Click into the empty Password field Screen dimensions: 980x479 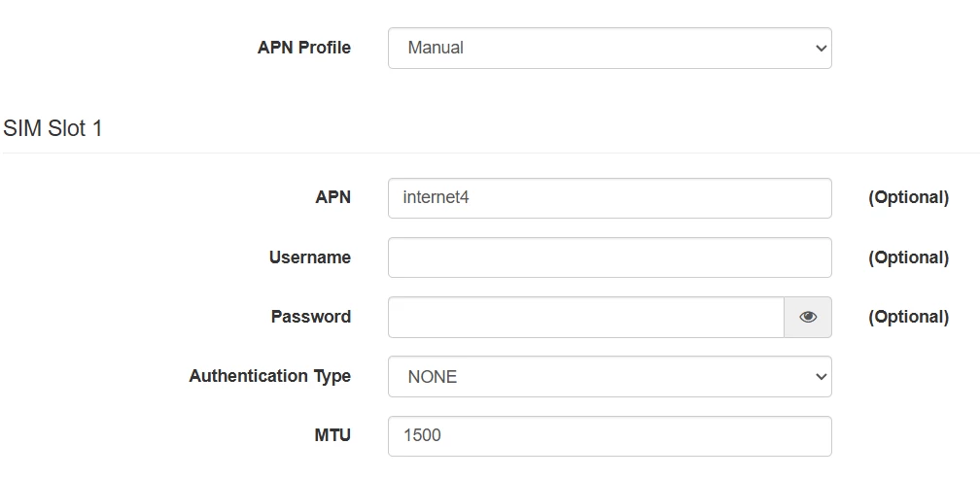pos(585,317)
